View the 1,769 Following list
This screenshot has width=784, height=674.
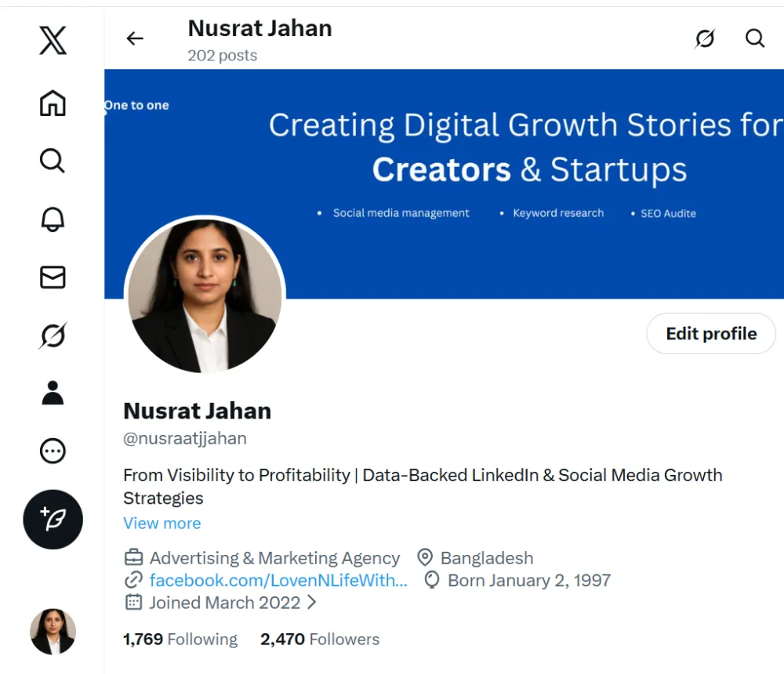pyautogui.click(x=180, y=639)
